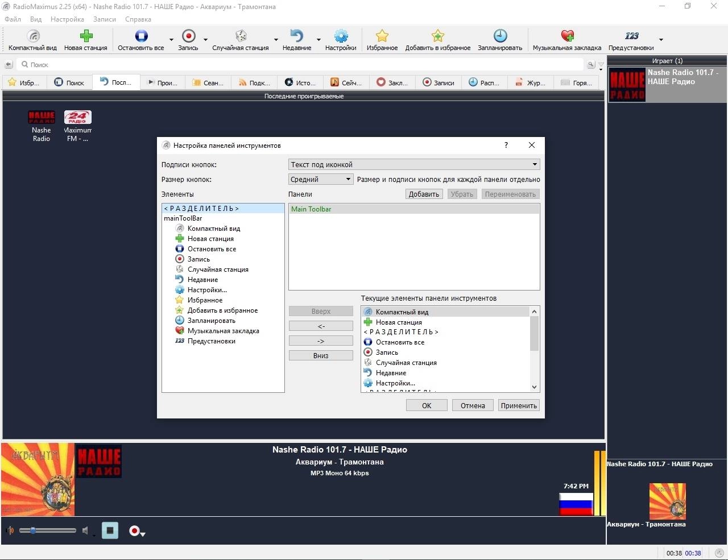This screenshot has height=560, width=728.
Task: Click OK in toolbar settings dialog
Action: pos(427,405)
